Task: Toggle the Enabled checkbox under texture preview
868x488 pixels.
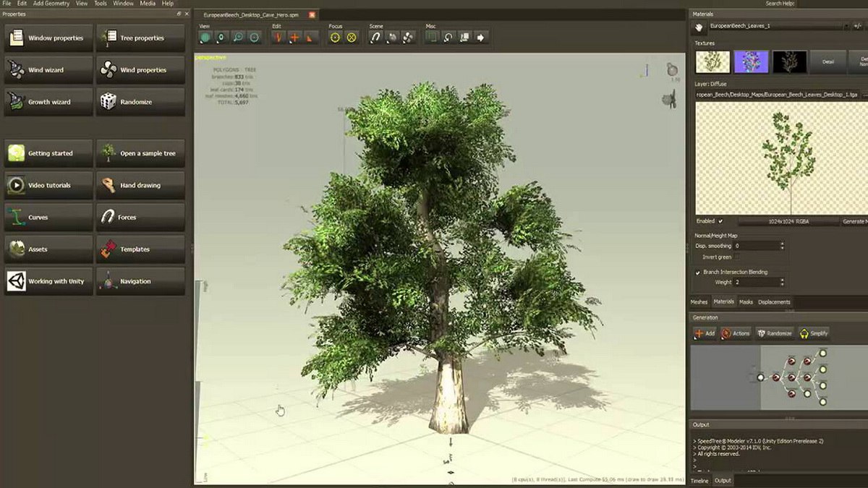Action: point(720,221)
